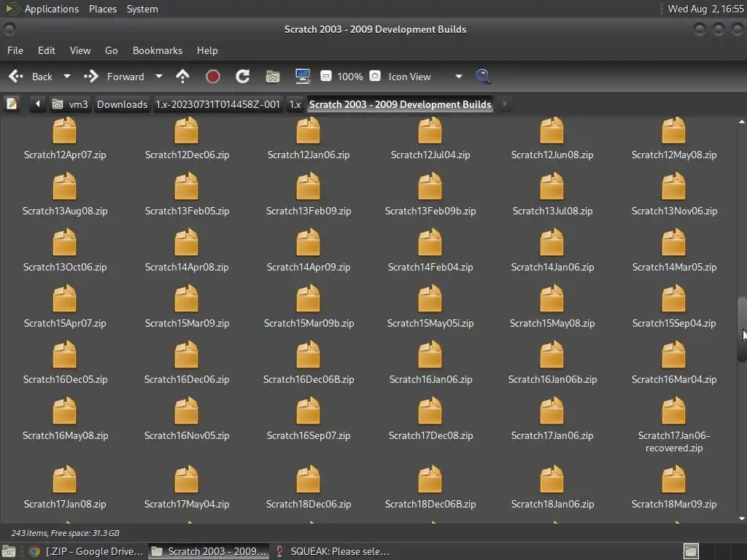Select Scratch15Sep04.zip archive icon

[673, 298]
